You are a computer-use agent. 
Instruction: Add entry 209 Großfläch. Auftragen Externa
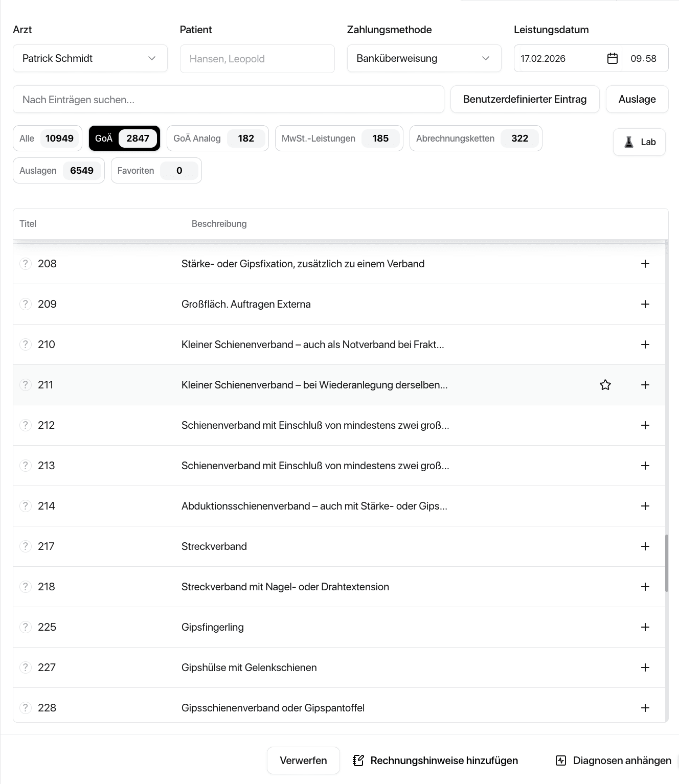point(645,304)
